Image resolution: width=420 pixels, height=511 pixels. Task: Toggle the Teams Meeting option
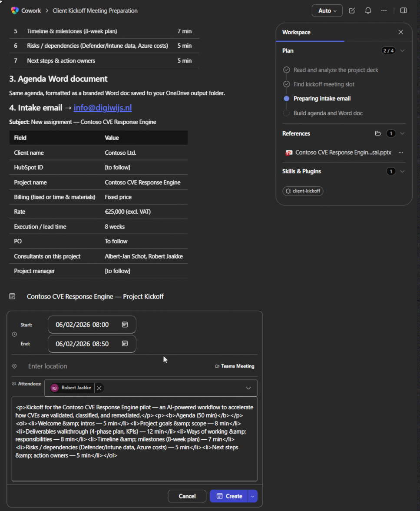(x=235, y=366)
